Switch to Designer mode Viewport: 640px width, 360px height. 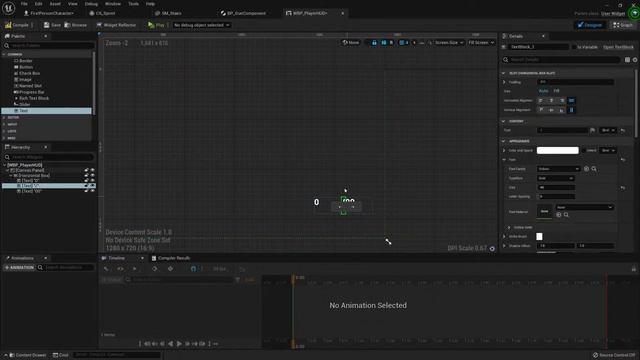click(589, 25)
